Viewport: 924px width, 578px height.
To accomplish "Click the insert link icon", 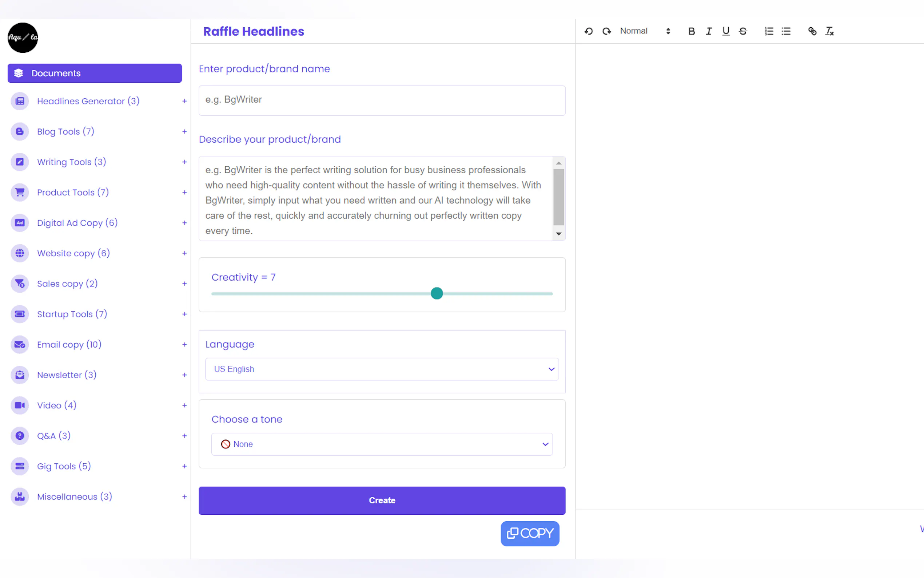I will point(812,31).
